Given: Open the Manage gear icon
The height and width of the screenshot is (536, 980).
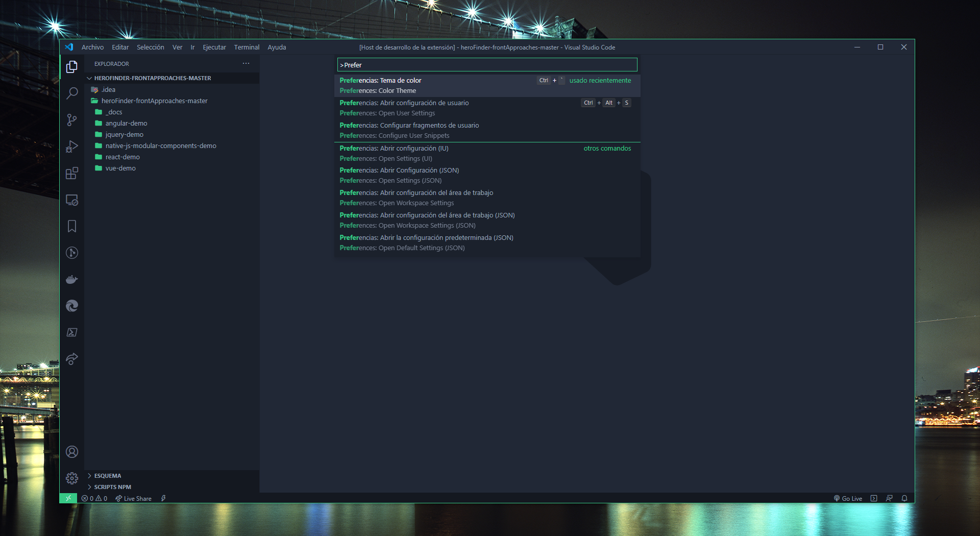Looking at the screenshot, I should (x=72, y=478).
